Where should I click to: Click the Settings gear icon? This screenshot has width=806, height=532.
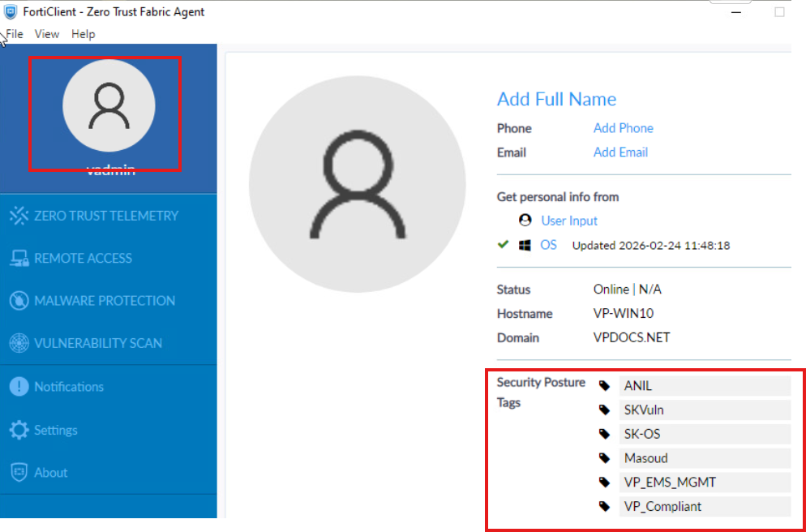point(19,431)
